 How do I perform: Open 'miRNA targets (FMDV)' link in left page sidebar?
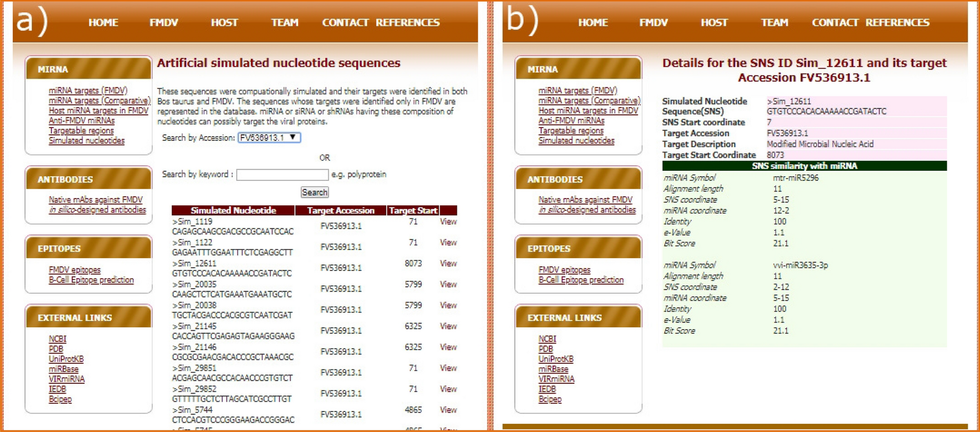[88, 91]
